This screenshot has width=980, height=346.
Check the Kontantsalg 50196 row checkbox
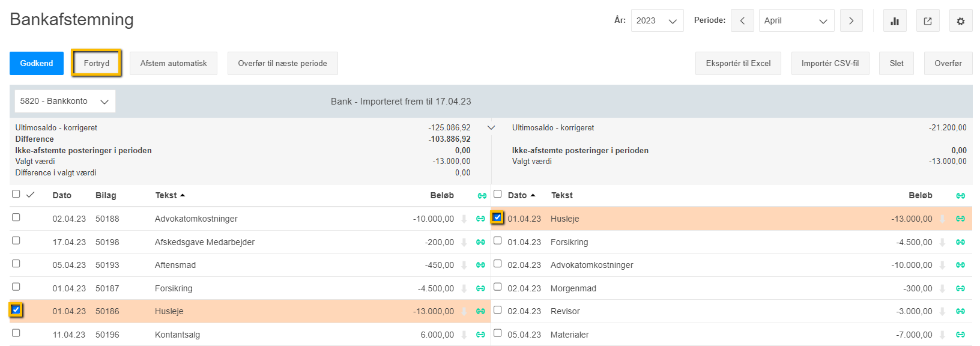click(16, 333)
